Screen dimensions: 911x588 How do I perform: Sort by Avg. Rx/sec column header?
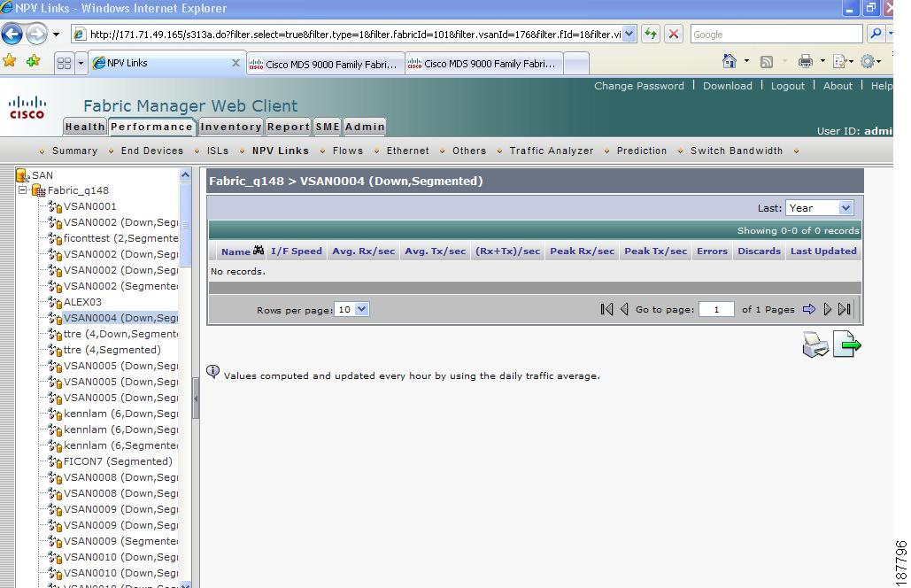coord(363,251)
